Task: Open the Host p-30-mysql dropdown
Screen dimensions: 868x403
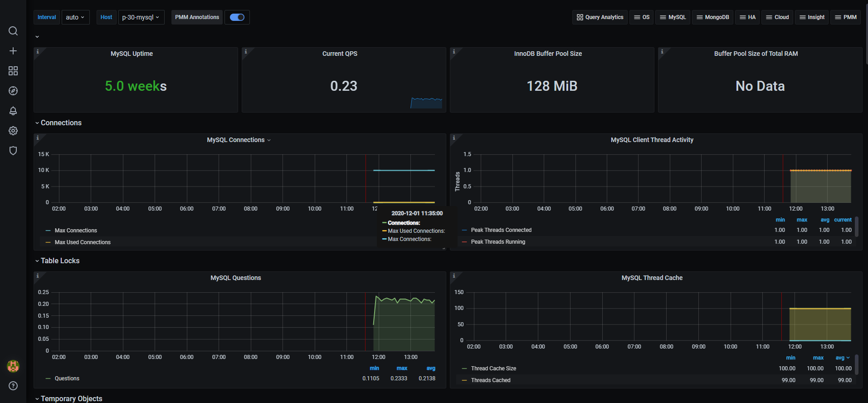Action: coord(141,17)
